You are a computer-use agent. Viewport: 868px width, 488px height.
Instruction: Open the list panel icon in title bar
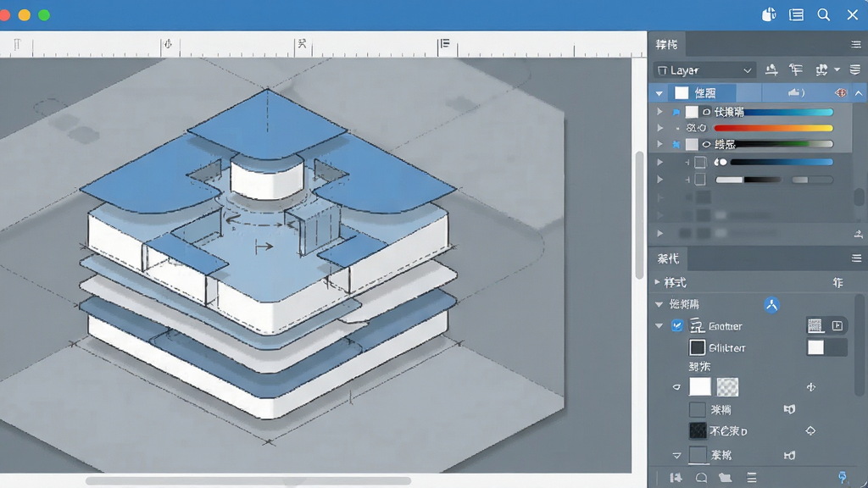point(796,15)
